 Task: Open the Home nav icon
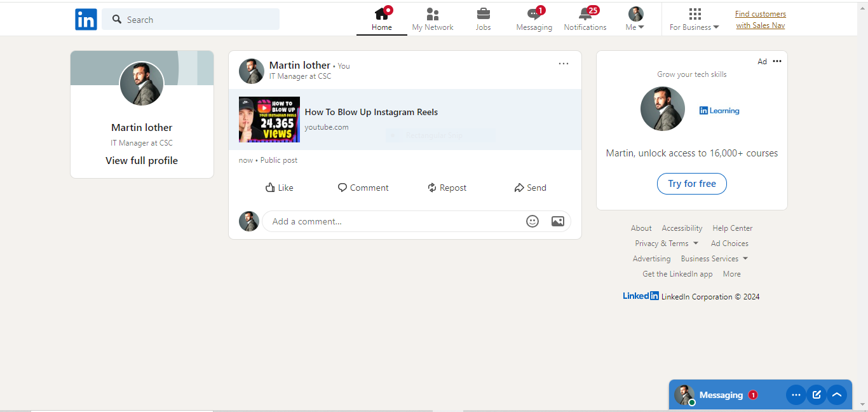381,13
